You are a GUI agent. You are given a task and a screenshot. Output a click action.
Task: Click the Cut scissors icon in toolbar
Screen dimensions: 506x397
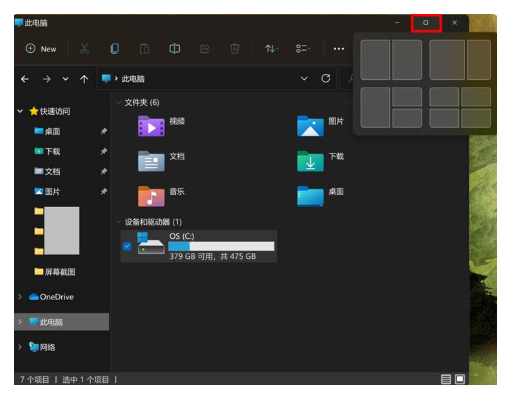point(84,49)
